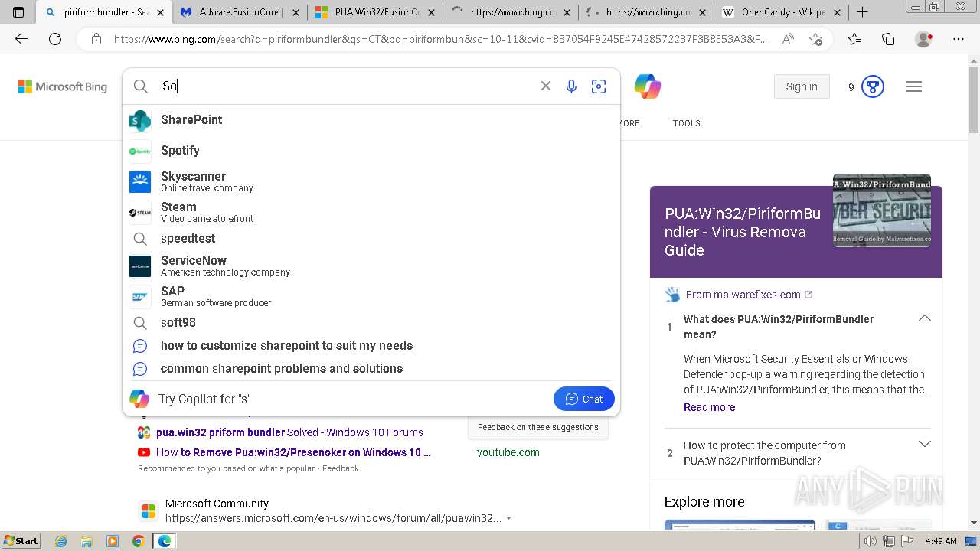Launch Chrome from taskbar

pos(138,541)
